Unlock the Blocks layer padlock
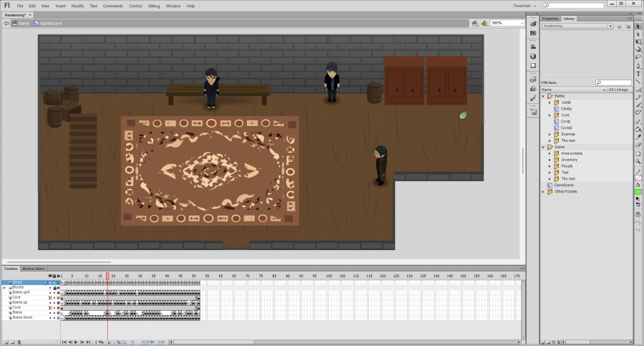The image size is (644, 346). tap(56, 287)
